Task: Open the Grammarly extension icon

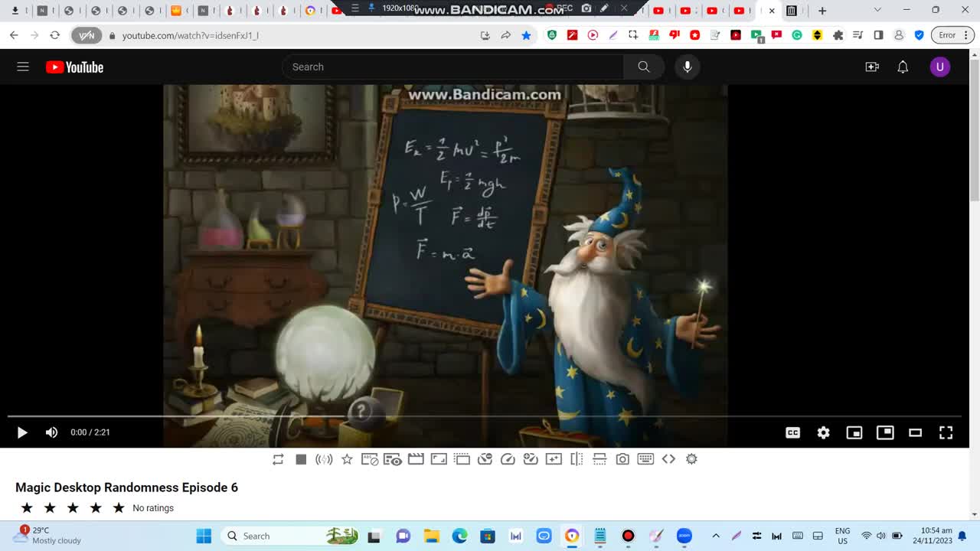Action: click(x=797, y=35)
